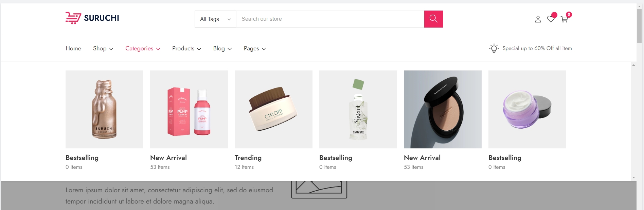Open the shopping cart icon
The height and width of the screenshot is (210, 644).
(x=564, y=19)
